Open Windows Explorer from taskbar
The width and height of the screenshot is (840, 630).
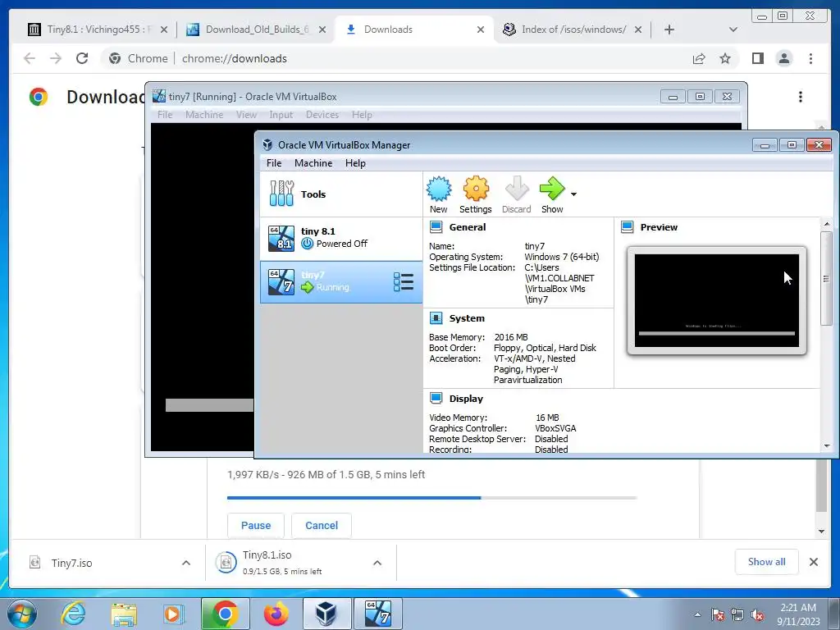click(x=124, y=614)
